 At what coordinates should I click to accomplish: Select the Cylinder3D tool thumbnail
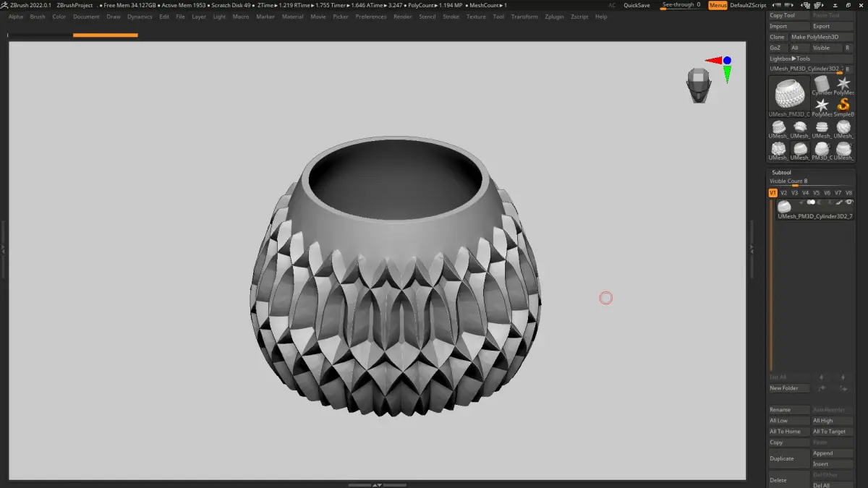[x=822, y=85]
